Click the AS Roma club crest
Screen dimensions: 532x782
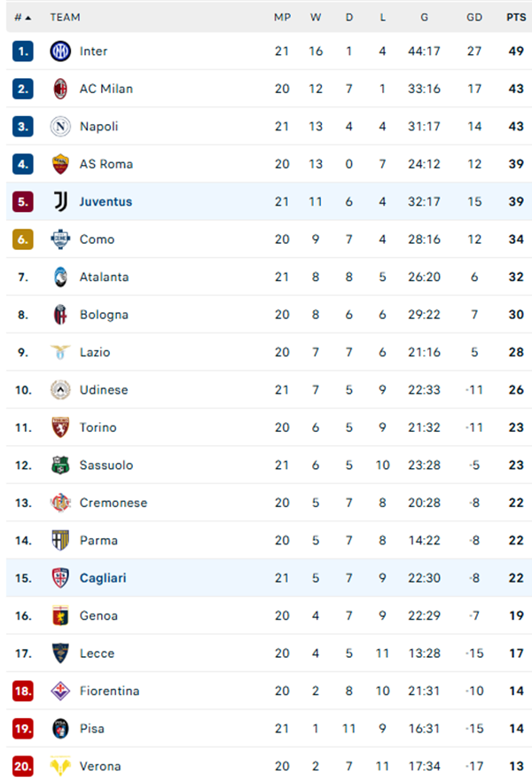pyautogui.click(x=59, y=164)
